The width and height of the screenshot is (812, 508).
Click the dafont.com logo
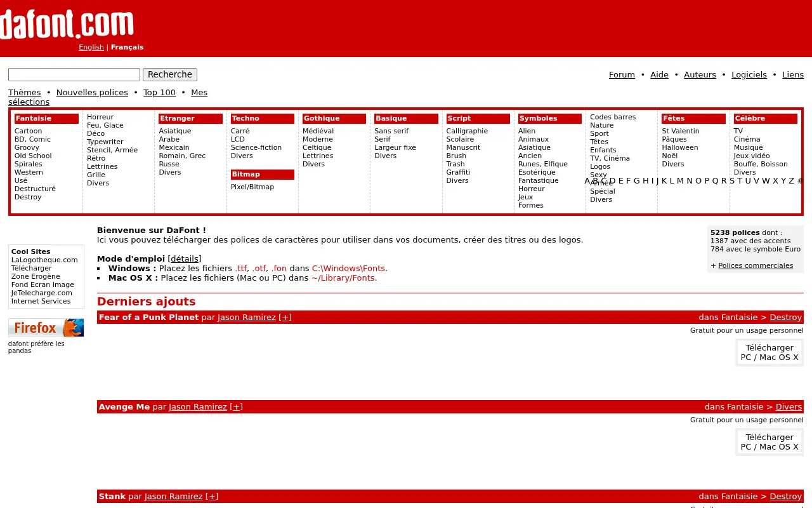[67, 24]
